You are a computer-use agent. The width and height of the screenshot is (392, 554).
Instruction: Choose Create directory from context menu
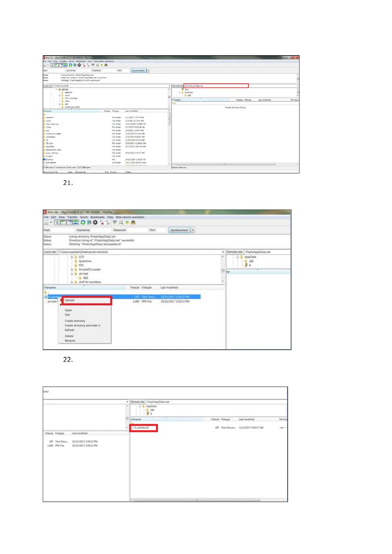coord(85,321)
